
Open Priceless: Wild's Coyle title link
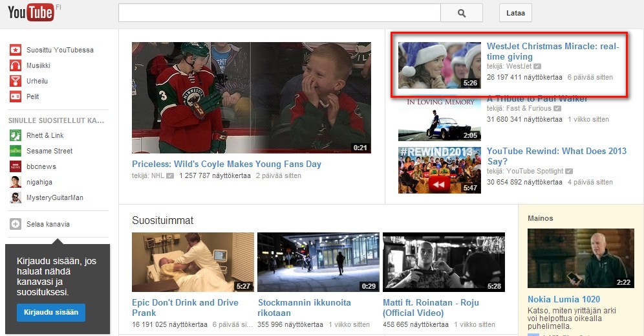[x=226, y=164]
